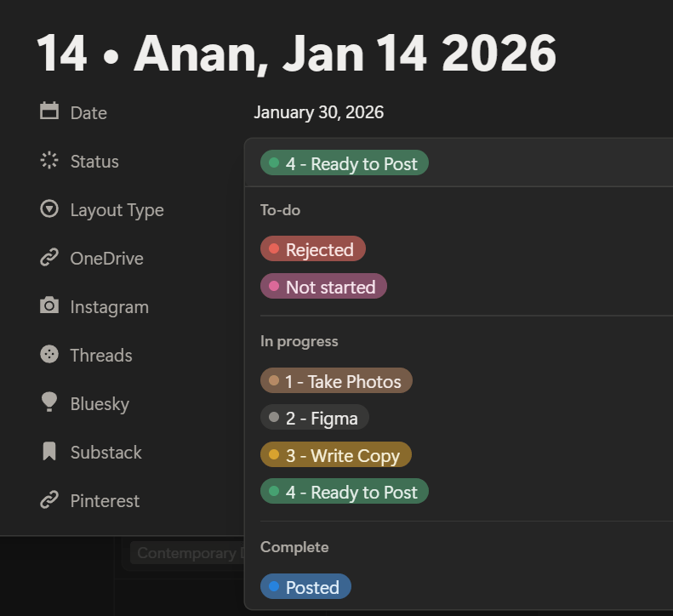Open the January 30, 2026 date value
The image size is (673, 616).
pos(318,112)
